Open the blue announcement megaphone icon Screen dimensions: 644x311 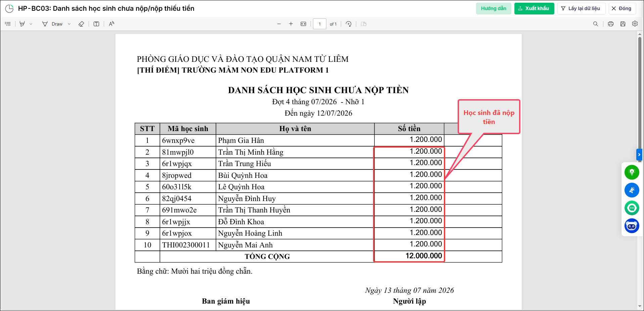[x=632, y=190]
